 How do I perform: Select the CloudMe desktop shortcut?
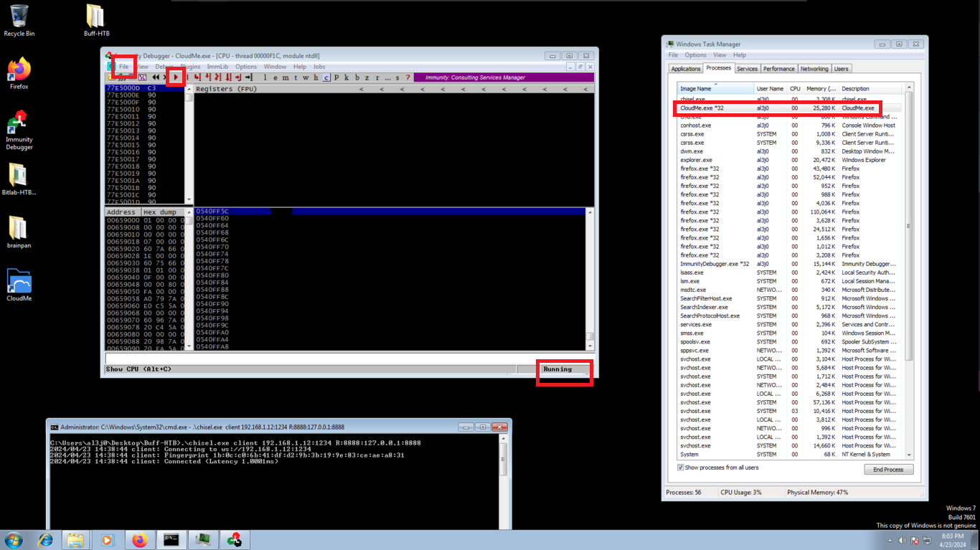point(19,285)
